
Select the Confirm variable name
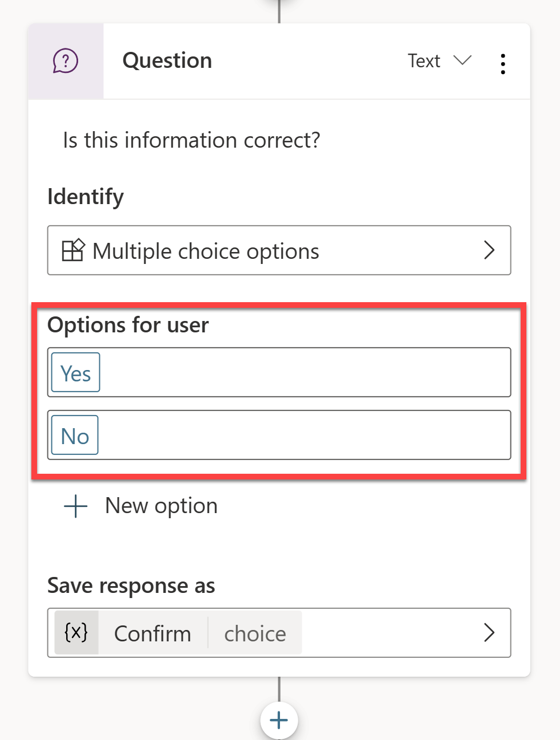153,633
